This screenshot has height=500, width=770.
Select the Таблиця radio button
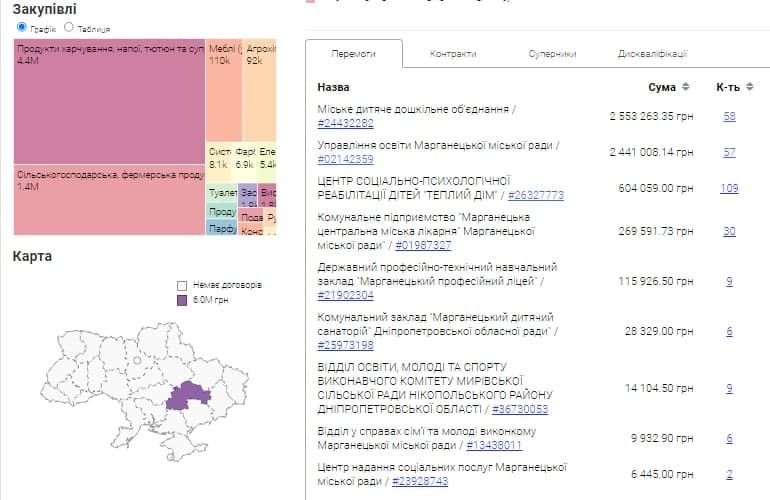tap(68, 28)
